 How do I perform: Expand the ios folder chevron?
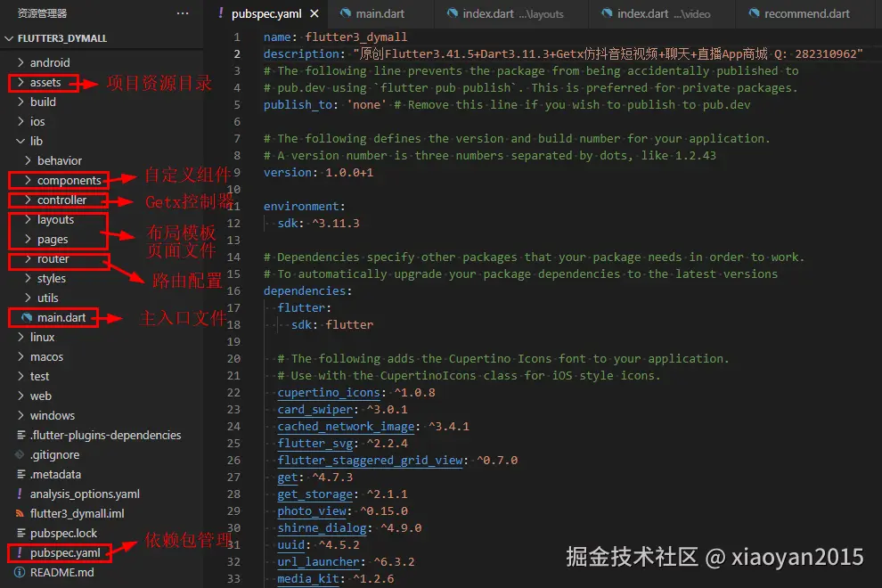pos(20,121)
